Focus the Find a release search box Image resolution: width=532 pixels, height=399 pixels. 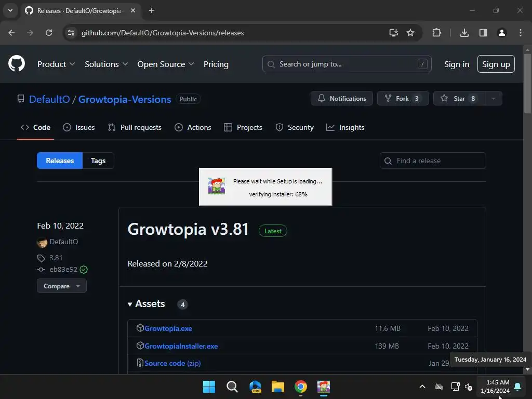(433, 161)
